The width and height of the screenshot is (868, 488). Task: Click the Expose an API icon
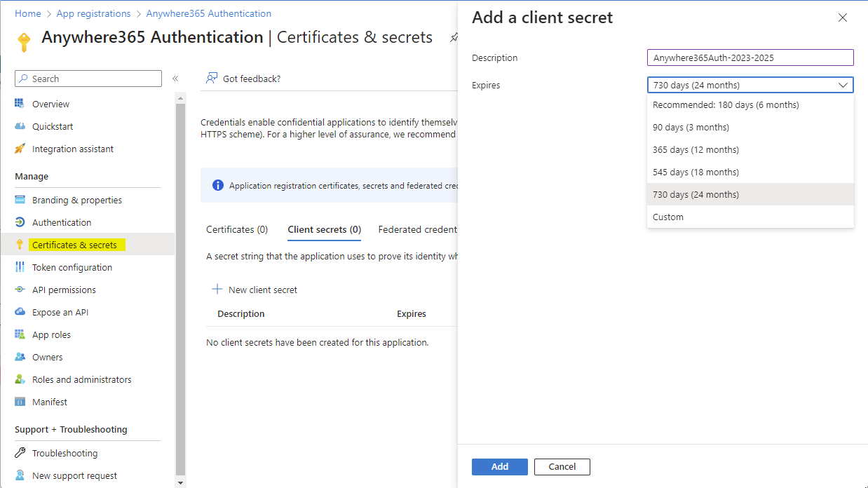click(20, 312)
